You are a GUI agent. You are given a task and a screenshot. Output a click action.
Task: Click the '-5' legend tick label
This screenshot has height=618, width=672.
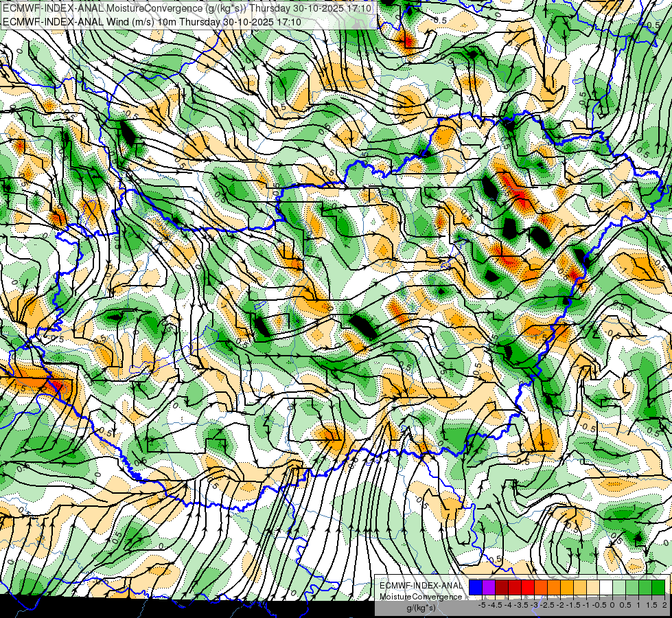click(482, 605)
